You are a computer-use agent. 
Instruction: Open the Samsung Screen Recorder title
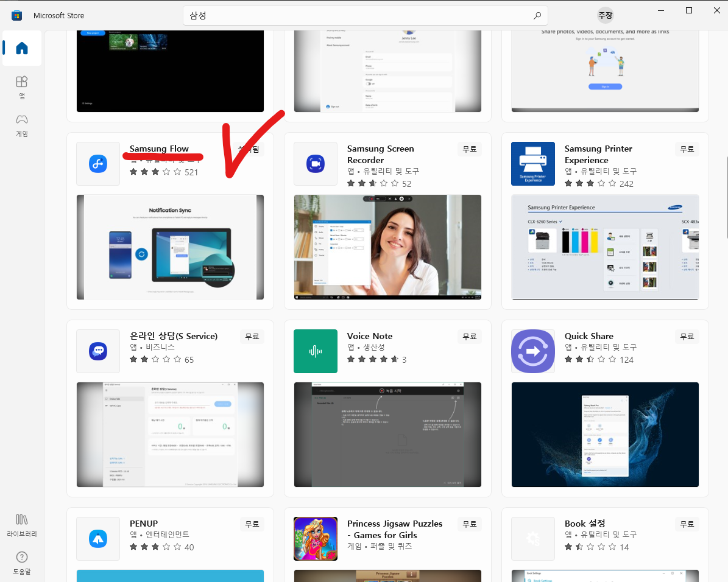pyautogui.click(x=380, y=154)
